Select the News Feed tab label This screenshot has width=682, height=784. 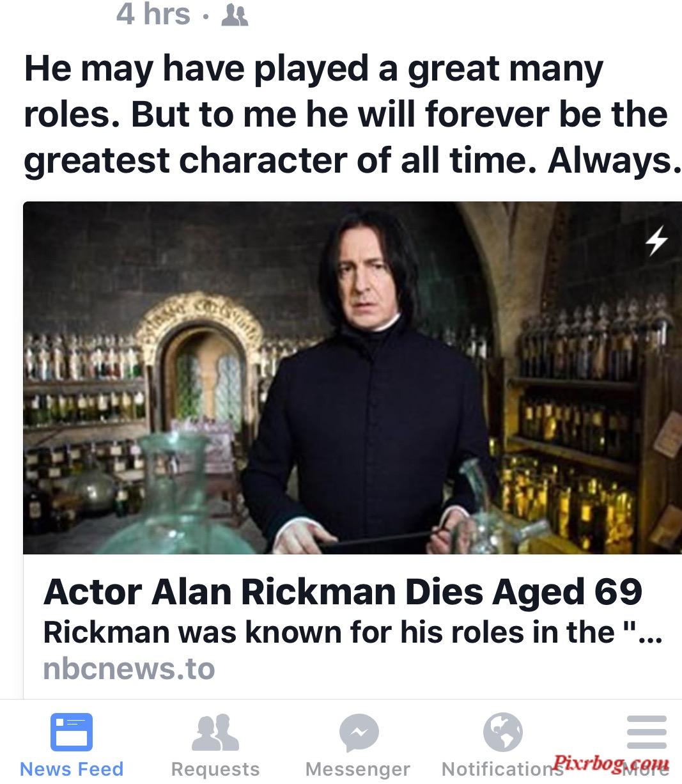(x=72, y=769)
